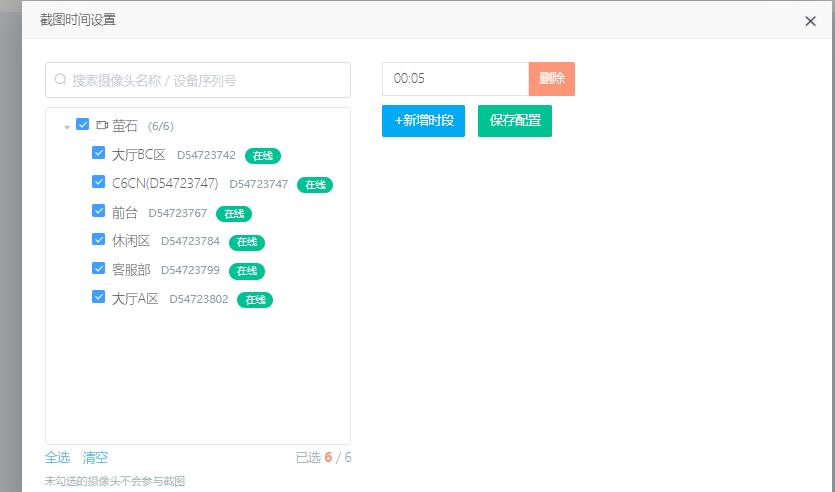
Task: Click the 在线 badge for C6CN
Action: pyautogui.click(x=315, y=185)
